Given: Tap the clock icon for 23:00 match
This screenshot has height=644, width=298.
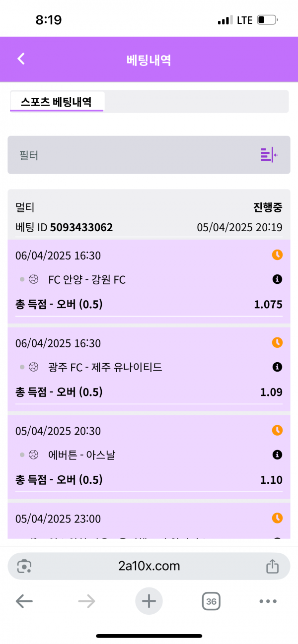Looking at the screenshot, I should [277, 518].
